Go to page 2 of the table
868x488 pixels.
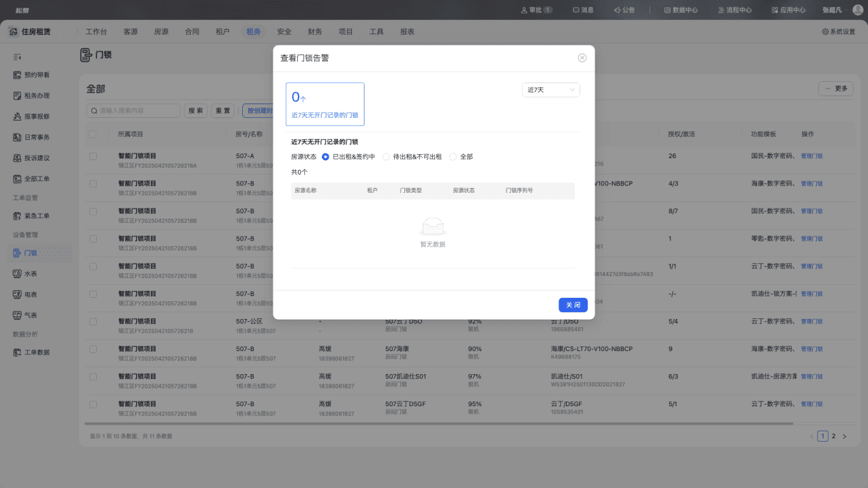click(x=833, y=436)
